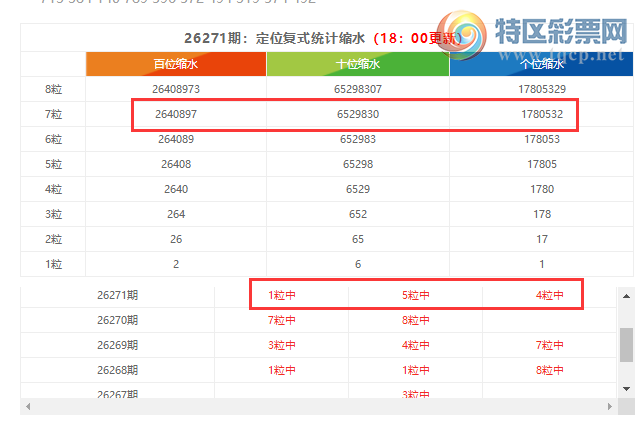This screenshot has width=637, height=435.
Task: Click the horizontal scrollbar right arrow
Action: pos(609,407)
